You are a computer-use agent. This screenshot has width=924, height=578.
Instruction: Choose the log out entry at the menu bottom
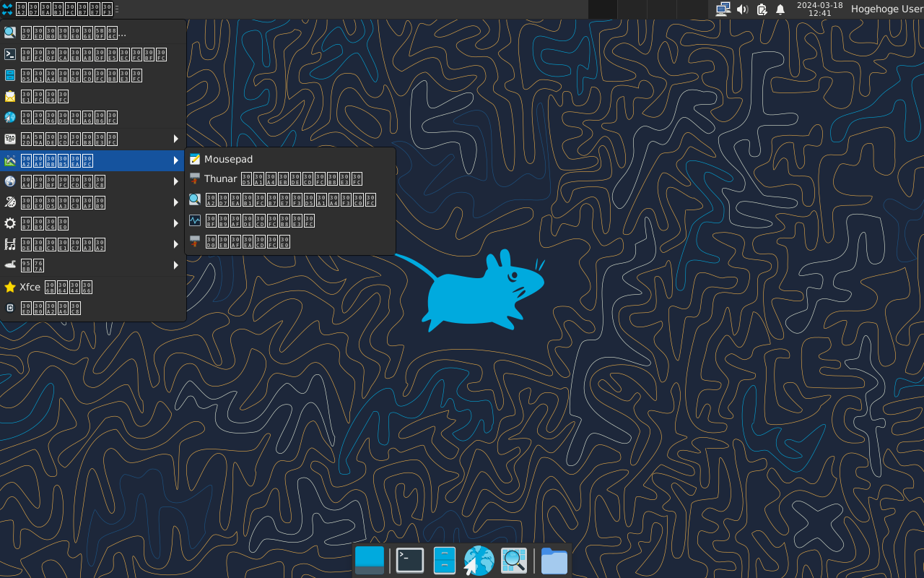point(93,308)
